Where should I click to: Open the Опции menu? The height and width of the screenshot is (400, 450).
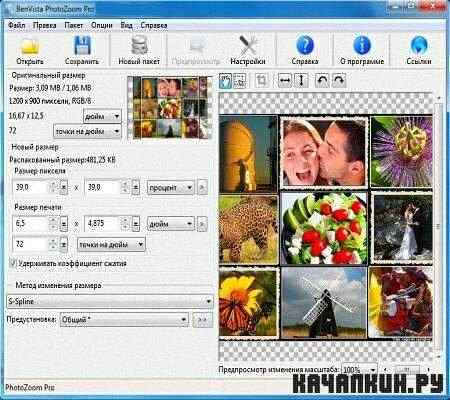click(x=102, y=25)
